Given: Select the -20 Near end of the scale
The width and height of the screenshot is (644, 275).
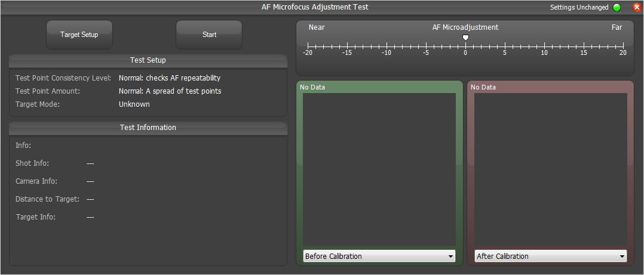Looking at the screenshot, I should [308, 45].
